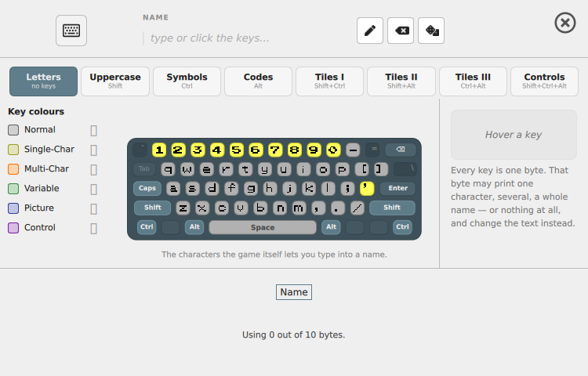Viewport: 588px width, 376px height.
Task: Toggle the Normal key colour checkbox
Action: [x=94, y=130]
